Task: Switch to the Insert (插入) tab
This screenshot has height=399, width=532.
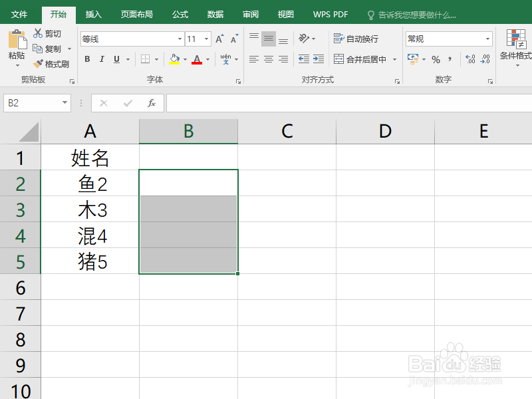Action: 93,14
